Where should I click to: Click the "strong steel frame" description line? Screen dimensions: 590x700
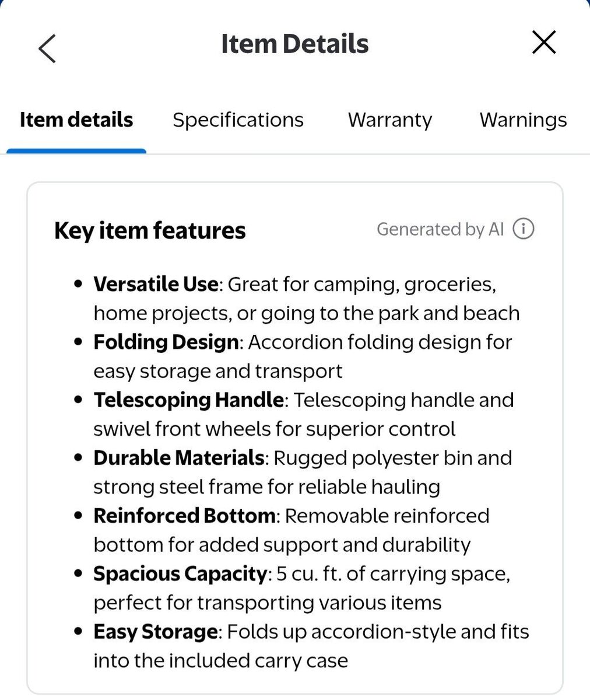coord(266,487)
